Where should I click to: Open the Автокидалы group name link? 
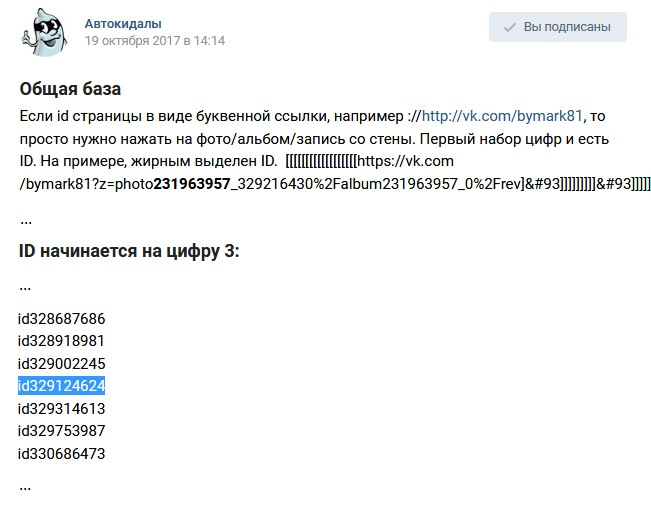click(x=123, y=23)
